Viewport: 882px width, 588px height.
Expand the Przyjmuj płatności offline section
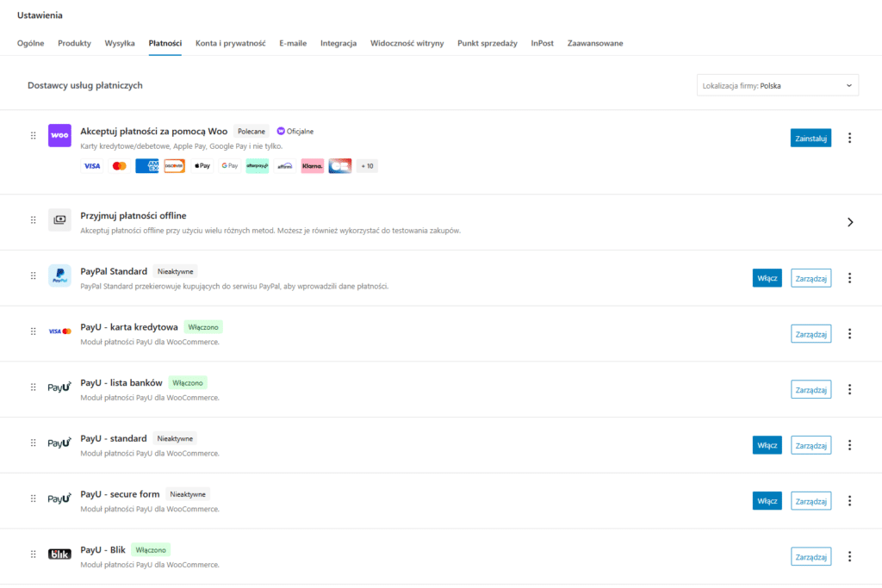pyautogui.click(x=849, y=222)
